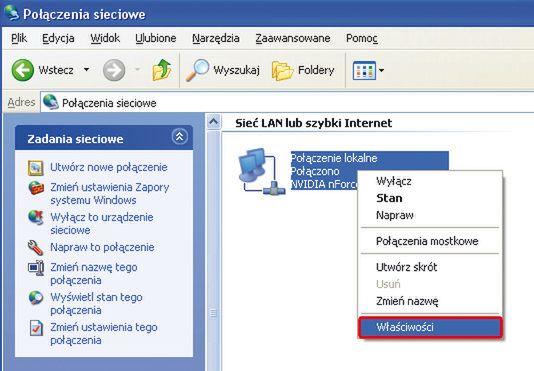Open the views dropdown arrow
This screenshot has width=534, height=371.
pos(381,71)
